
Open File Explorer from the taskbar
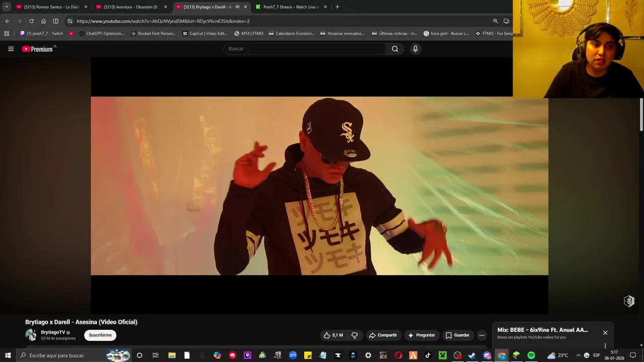pyautogui.click(x=172, y=355)
